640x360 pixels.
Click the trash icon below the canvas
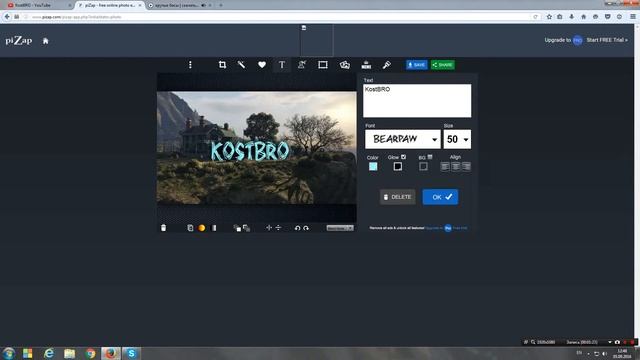163,228
